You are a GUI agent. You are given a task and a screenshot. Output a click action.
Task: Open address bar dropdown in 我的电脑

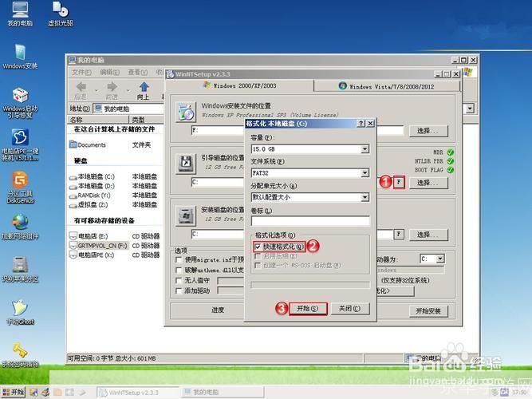470,109
